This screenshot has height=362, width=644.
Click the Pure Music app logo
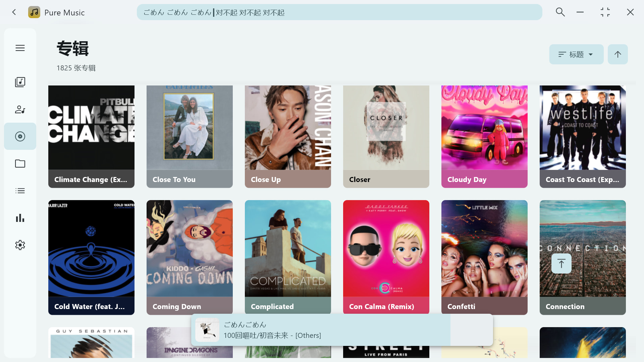(34, 12)
